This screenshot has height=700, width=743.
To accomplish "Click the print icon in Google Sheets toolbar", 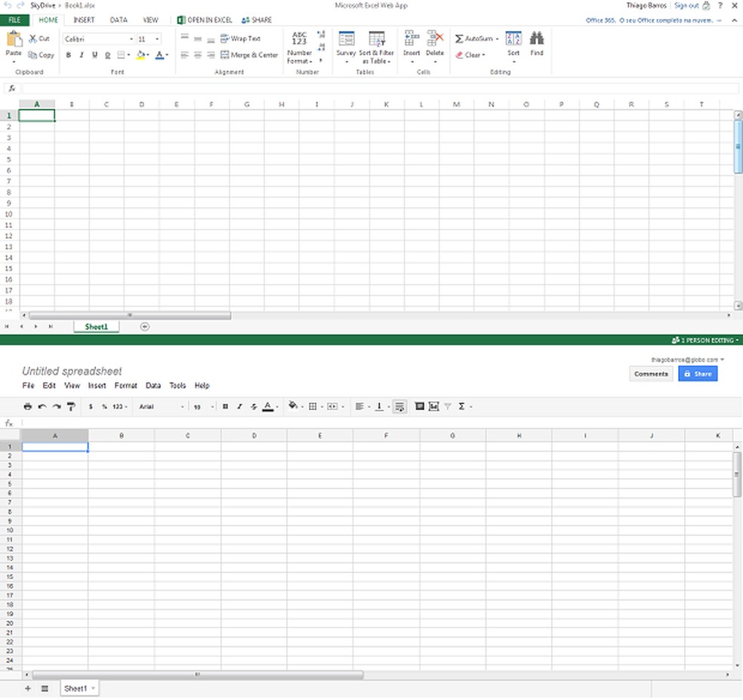I will coord(28,406).
